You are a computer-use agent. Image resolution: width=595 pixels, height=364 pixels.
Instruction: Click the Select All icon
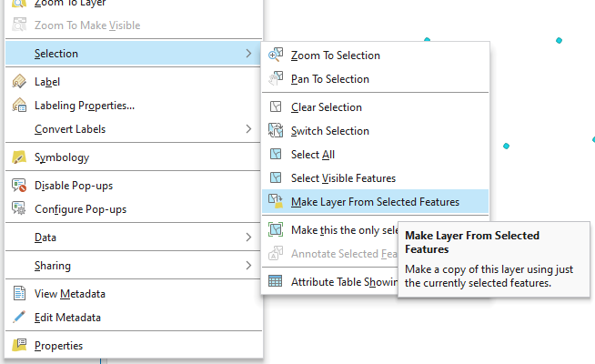(x=277, y=155)
